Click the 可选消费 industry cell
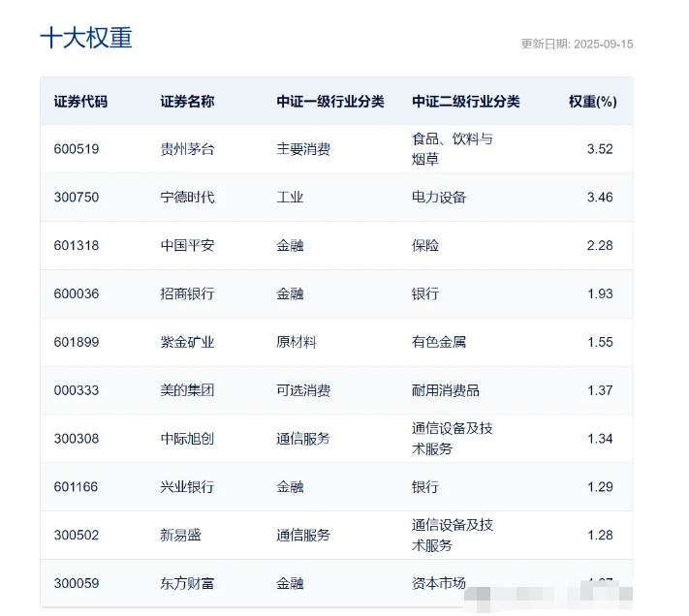Viewport: 689px width, 616px height. [303, 390]
